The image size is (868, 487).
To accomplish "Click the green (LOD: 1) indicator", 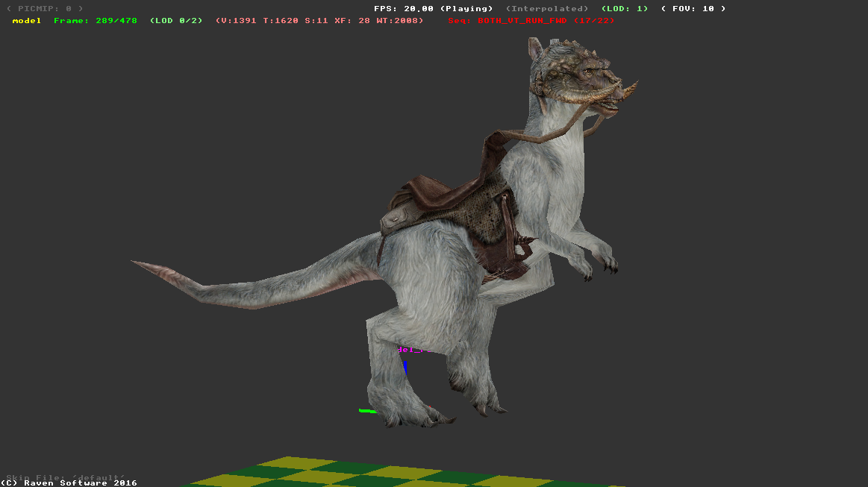I will coord(625,9).
